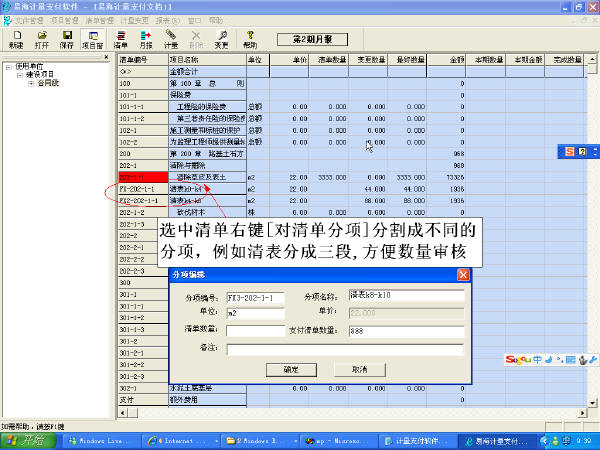Open the 帮助 help toolbar icon
The height and width of the screenshot is (450, 600).
249,38
